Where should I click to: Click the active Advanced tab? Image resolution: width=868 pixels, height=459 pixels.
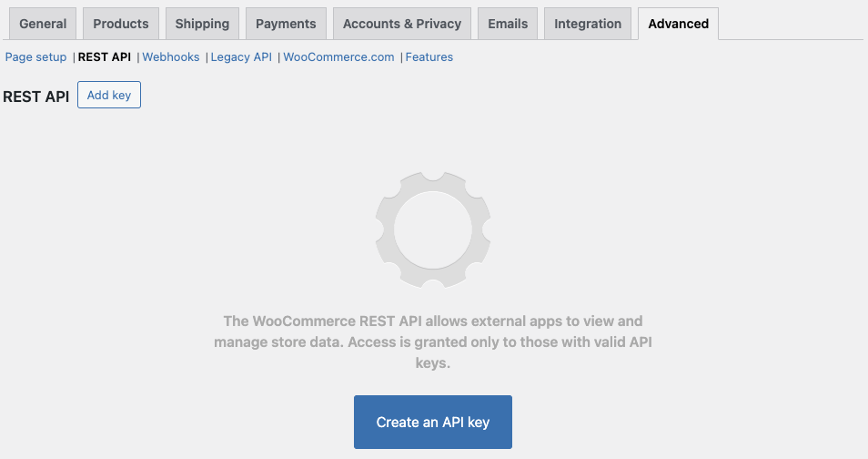coord(678,24)
